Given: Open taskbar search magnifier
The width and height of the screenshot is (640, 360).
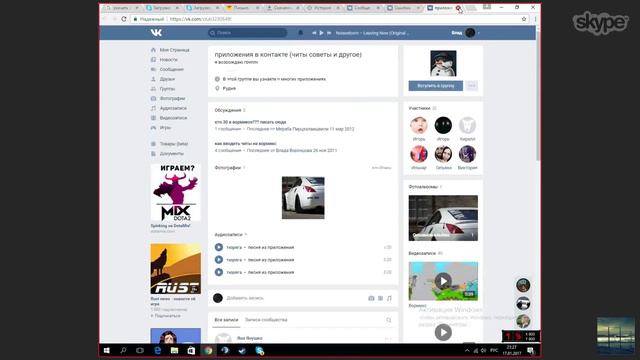Looking at the screenshot, I should point(123,351).
